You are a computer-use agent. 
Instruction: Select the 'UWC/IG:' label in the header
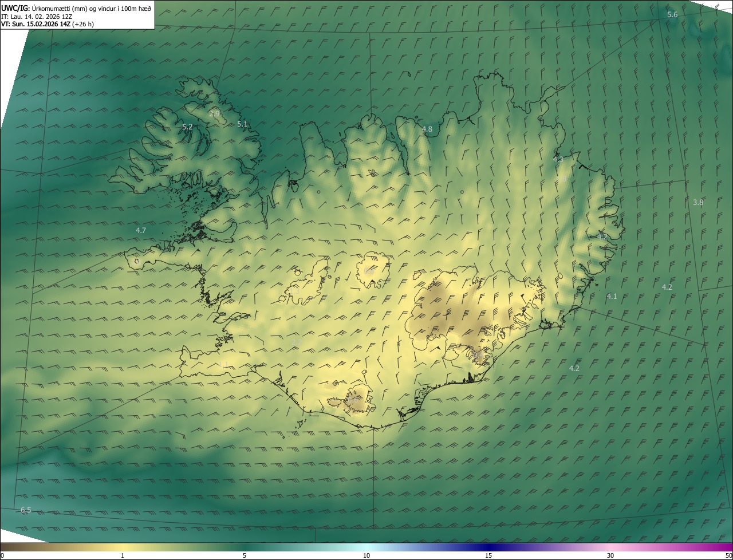coord(15,8)
